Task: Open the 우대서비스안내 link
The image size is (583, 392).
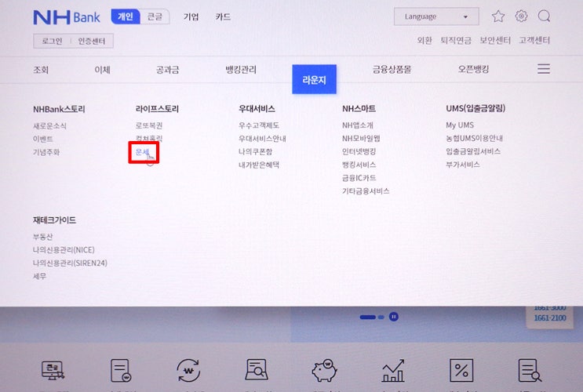Action: coord(262,139)
